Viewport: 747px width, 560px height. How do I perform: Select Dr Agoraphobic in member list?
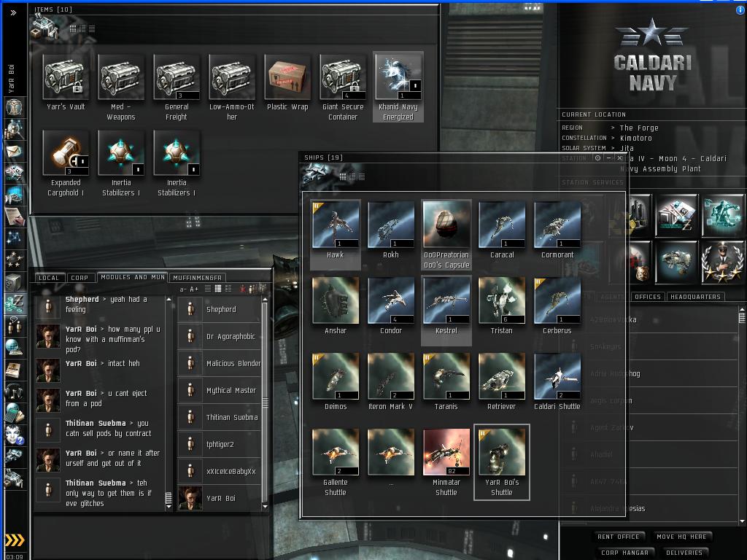pos(219,336)
